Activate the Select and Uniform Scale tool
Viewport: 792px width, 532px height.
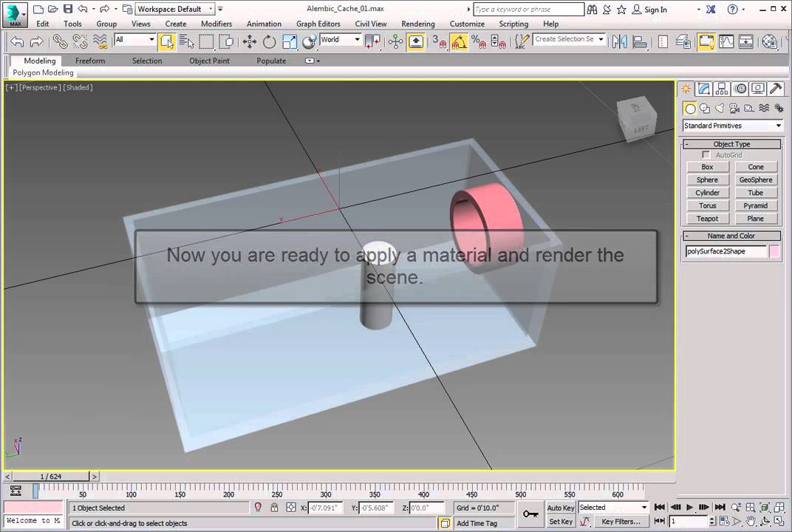290,41
